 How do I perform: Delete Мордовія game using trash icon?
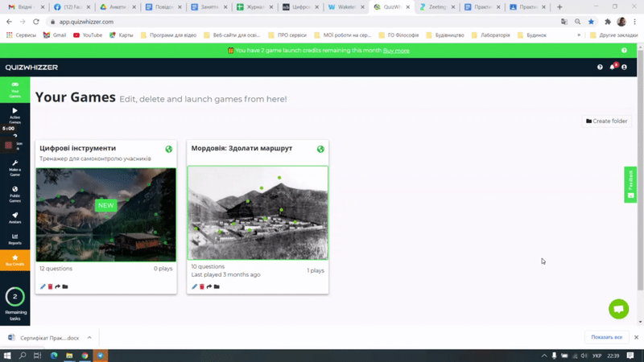pos(202,287)
